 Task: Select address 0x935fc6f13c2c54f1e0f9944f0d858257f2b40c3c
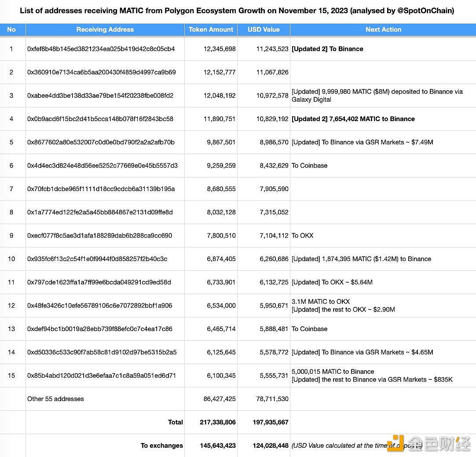tap(97, 259)
